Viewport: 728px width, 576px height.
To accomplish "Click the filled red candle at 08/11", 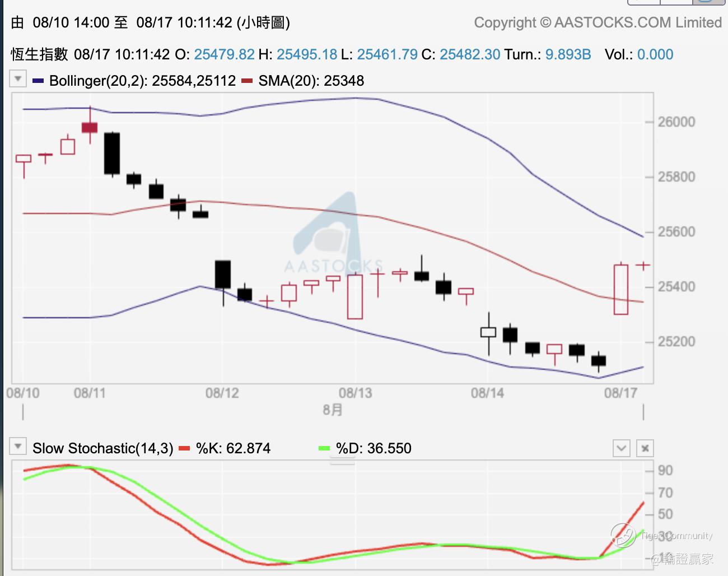I will (90, 127).
